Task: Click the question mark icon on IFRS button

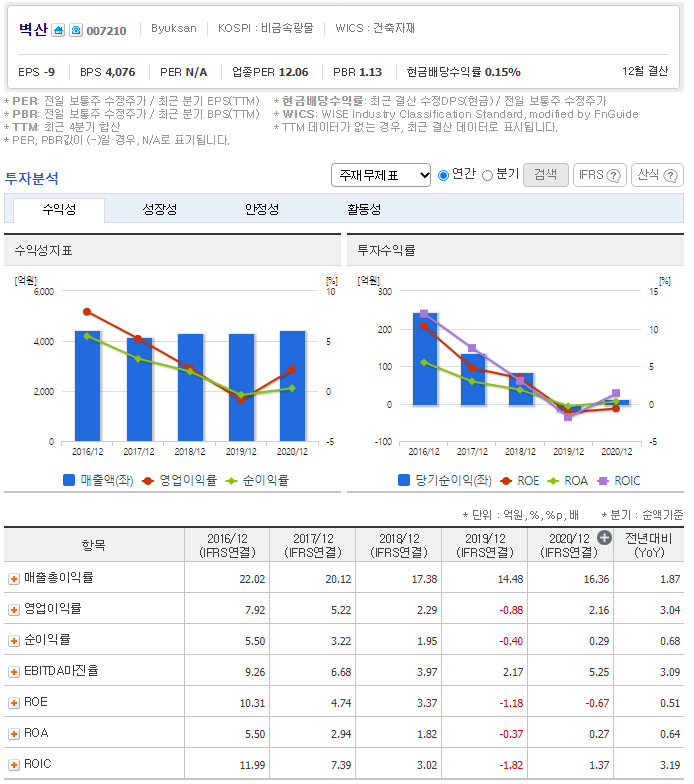Action: coord(613,176)
